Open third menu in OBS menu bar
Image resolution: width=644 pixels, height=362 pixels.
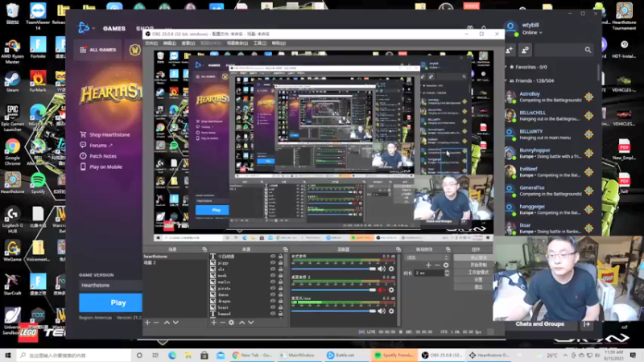188,43
